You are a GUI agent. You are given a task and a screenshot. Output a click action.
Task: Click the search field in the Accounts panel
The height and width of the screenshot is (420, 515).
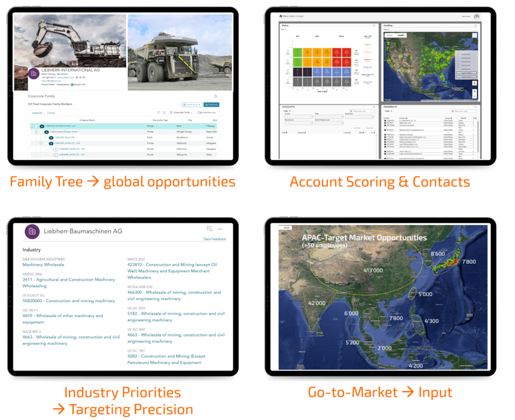pos(362,111)
